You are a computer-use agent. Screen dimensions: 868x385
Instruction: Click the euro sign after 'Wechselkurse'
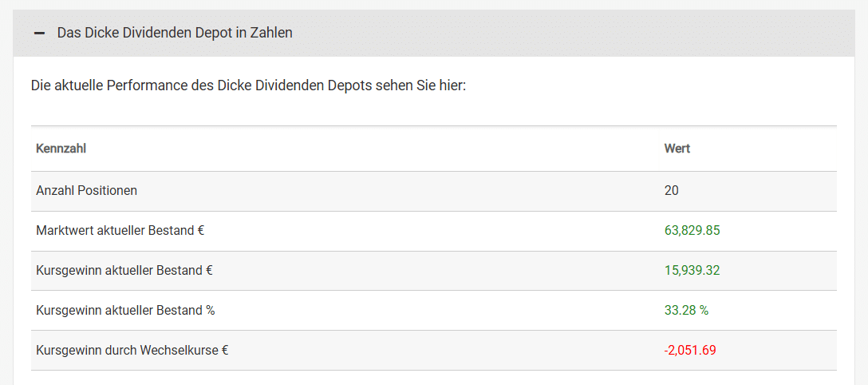(x=225, y=351)
